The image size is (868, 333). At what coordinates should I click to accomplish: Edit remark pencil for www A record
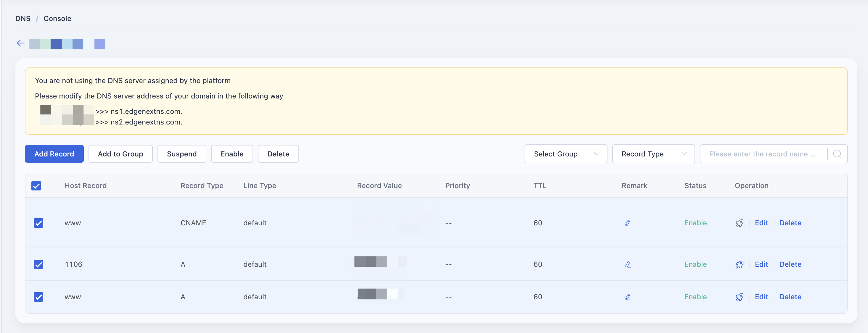coord(628,297)
